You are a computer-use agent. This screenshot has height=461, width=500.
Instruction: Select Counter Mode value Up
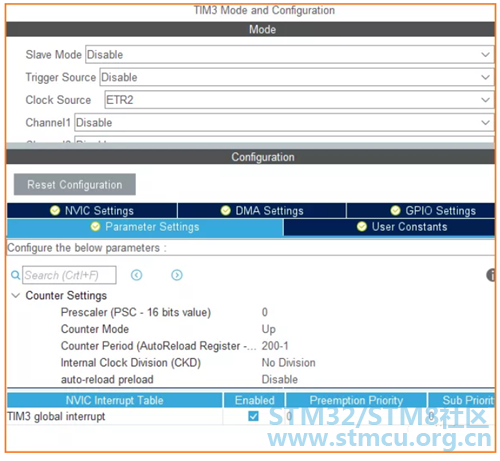[x=268, y=329]
